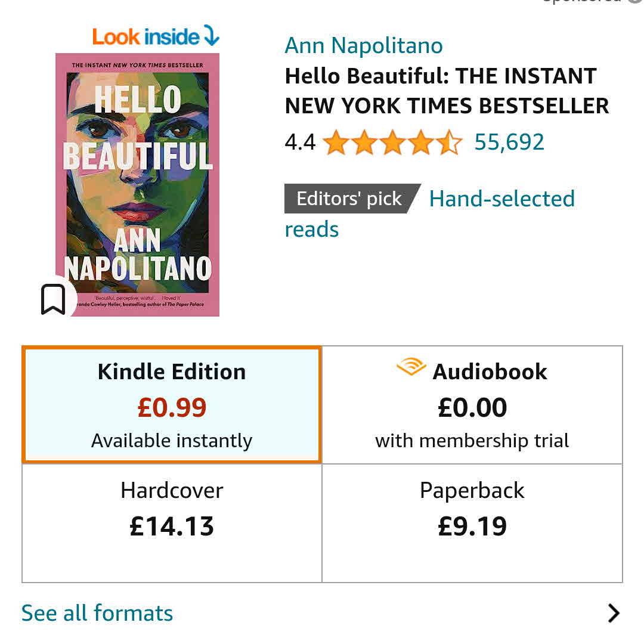Screen dimensions: 644x644
Task: Click the Audible audiobook logo icon
Action: coord(411,367)
